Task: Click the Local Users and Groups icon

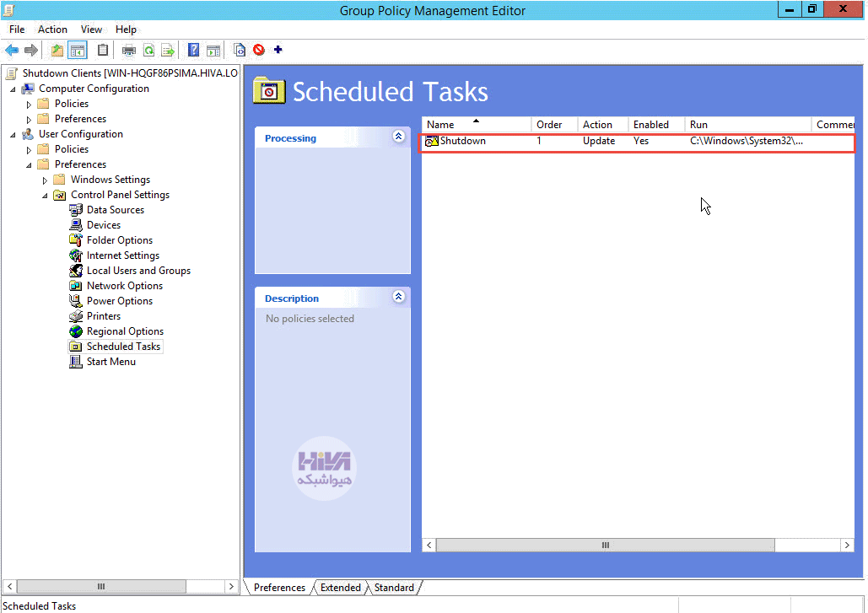Action: click(x=76, y=271)
